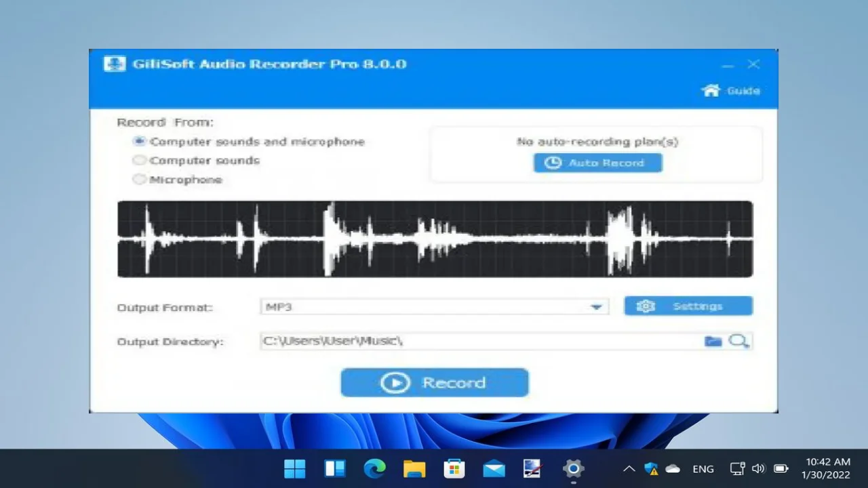Click 'No auto-recording plan(s)' text
This screenshot has width=868, height=488.
597,142
